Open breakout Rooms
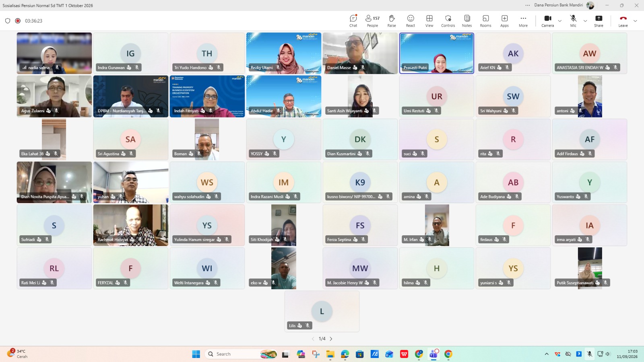 pos(485,21)
